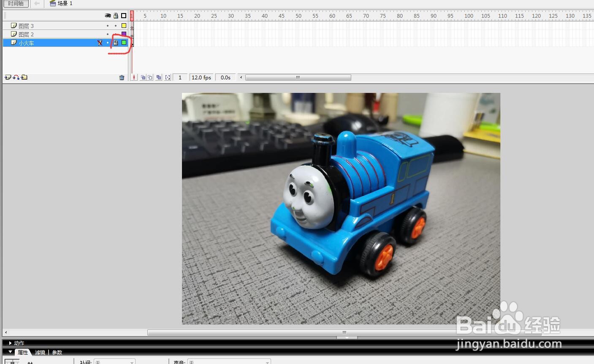Hide 小火车 layer using its eye column dot
The width and height of the screenshot is (594, 364).
(x=108, y=43)
